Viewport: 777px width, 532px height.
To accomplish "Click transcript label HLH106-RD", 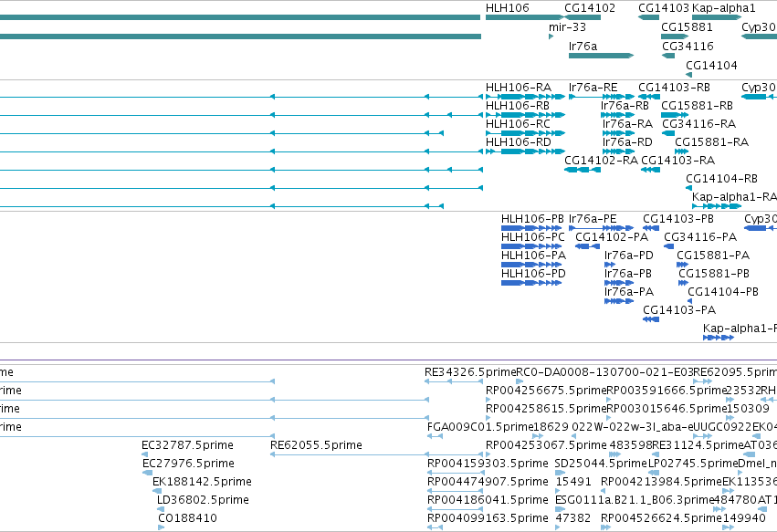I will click(519, 142).
